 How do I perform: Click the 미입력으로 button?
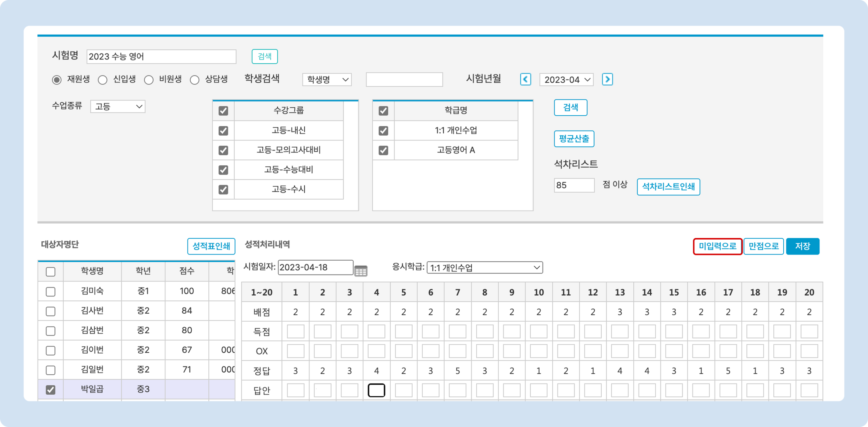[x=717, y=246]
